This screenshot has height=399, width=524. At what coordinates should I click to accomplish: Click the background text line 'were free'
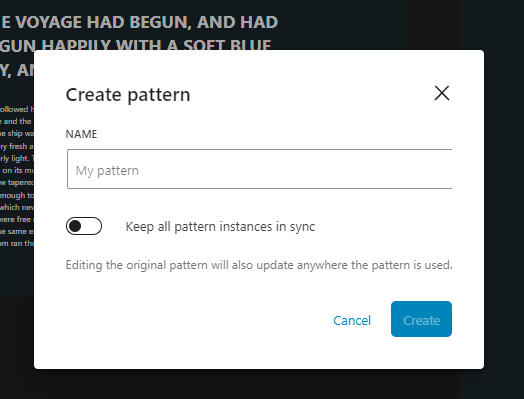point(16,219)
